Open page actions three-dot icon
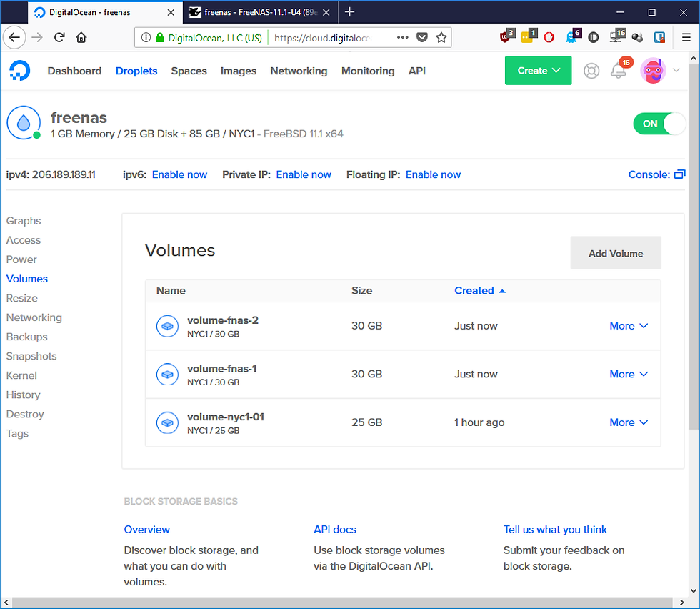 pos(402,38)
